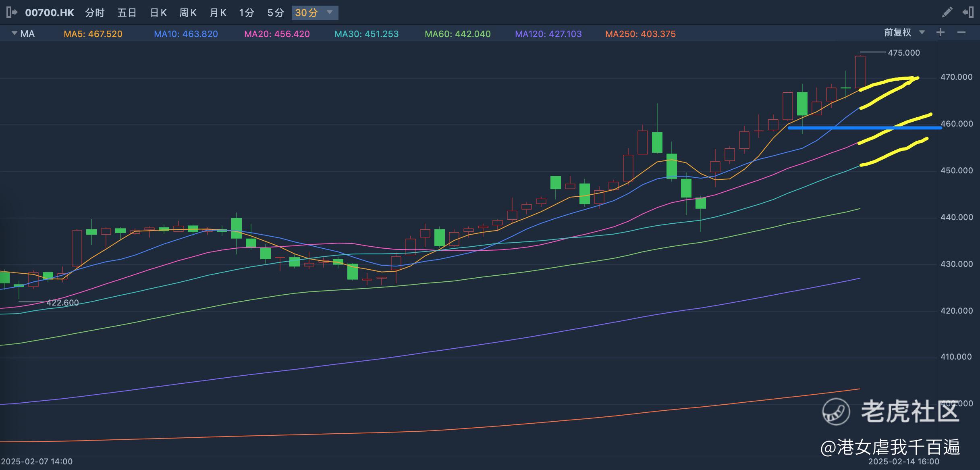Open the 前复权 adjustment dropdown

(x=922, y=33)
